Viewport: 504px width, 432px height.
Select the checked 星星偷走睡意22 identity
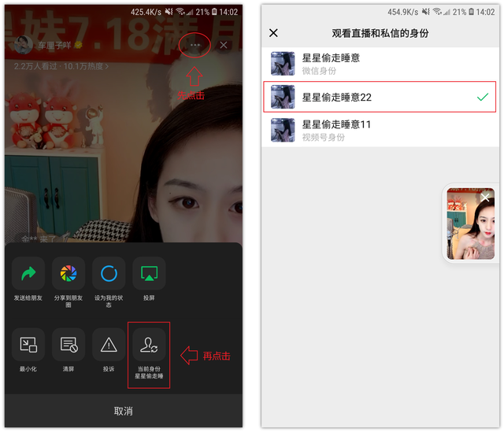coord(380,97)
